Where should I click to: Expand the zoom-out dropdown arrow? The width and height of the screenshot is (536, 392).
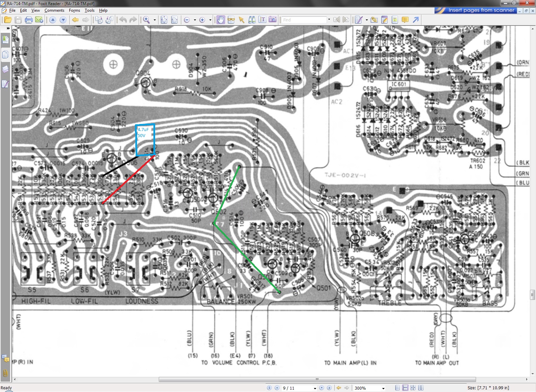(195, 20)
